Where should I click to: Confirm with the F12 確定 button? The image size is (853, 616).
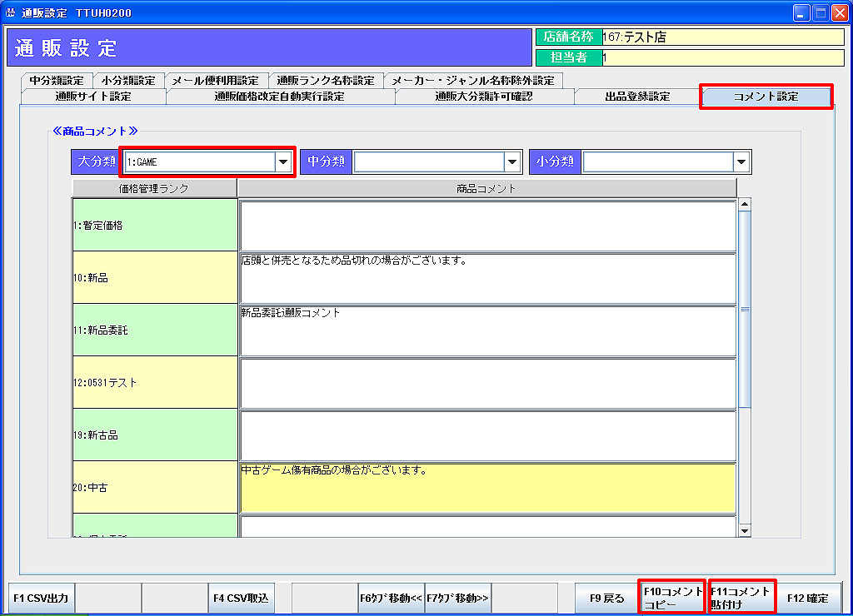point(808,598)
